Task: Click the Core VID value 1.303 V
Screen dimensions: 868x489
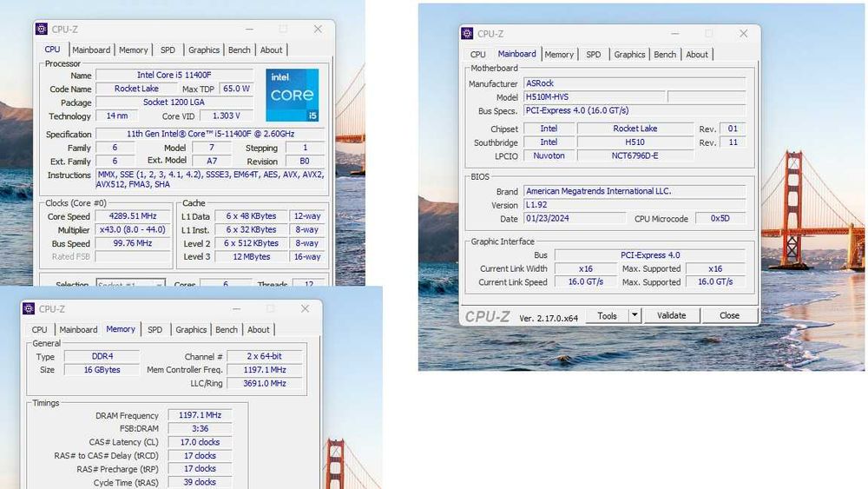Action: 227,116
